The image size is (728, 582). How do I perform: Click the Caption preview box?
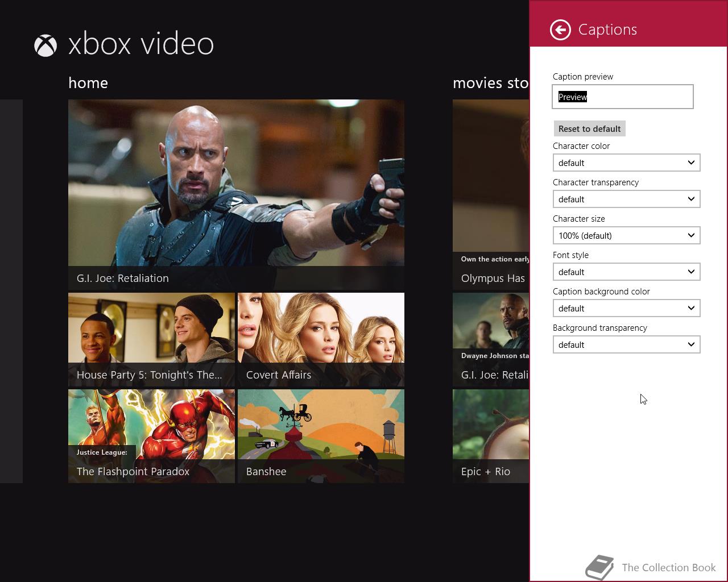pos(622,97)
